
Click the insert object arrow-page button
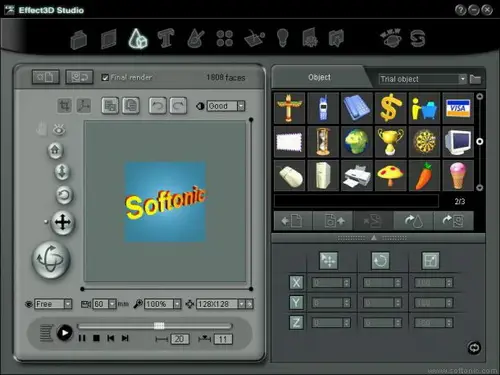(292, 221)
